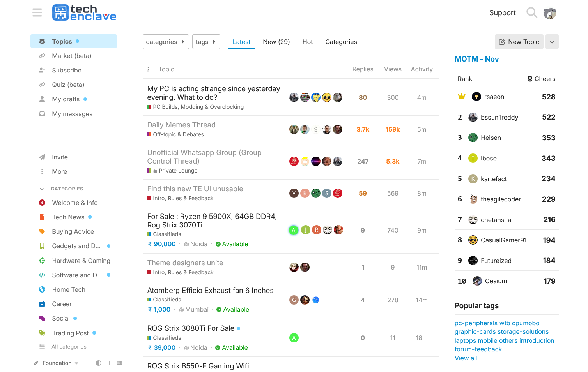Expand the dropdown arrow beside New Topic
The height and width of the screenshot is (372, 588).
click(x=552, y=42)
